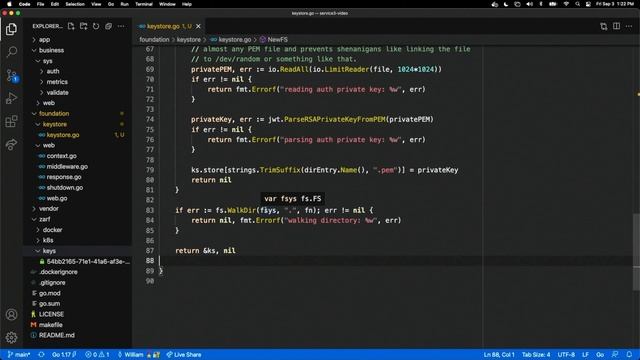Click Live Share in status bar
The width and height of the screenshot is (640, 360).
(184, 355)
